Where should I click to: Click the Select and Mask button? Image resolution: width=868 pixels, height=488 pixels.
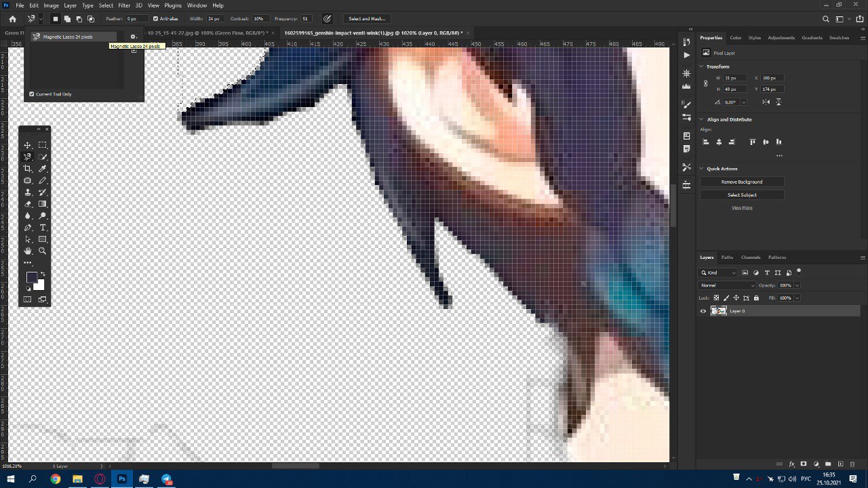(368, 19)
